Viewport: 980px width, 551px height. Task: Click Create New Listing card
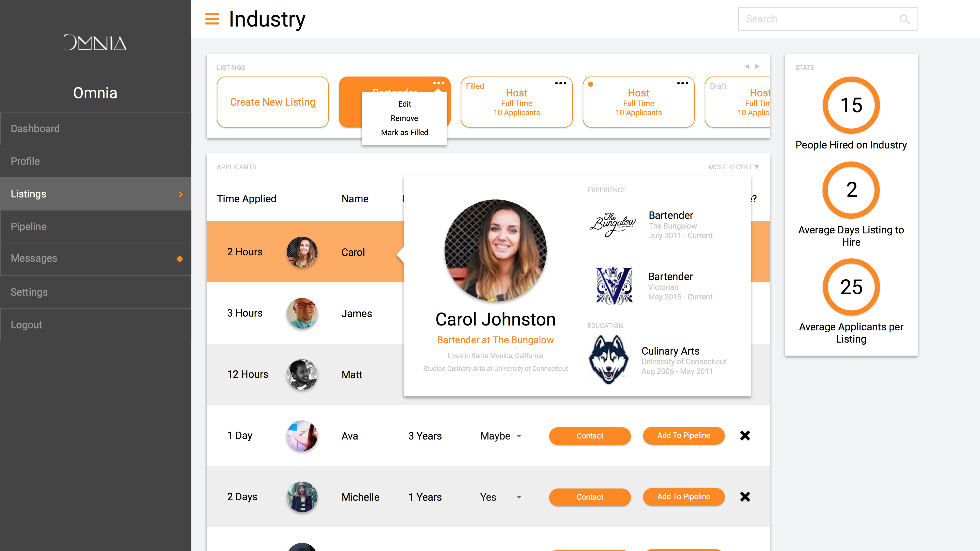point(272,102)
